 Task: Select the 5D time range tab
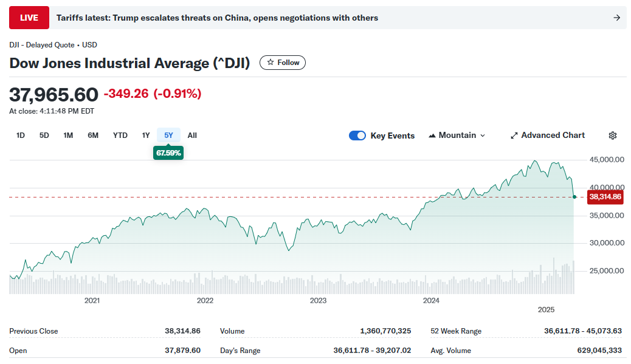coord(44,136)
